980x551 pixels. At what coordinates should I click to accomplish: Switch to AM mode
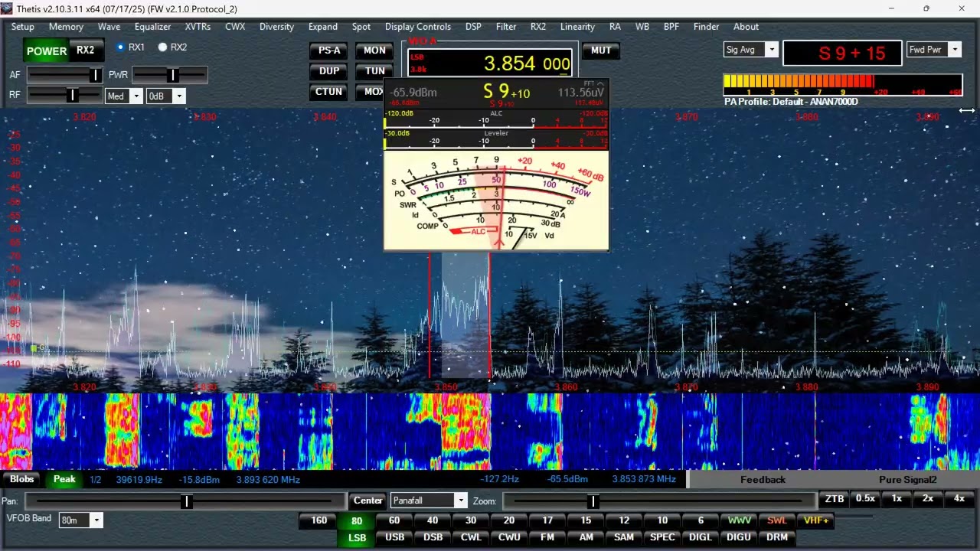586,537
